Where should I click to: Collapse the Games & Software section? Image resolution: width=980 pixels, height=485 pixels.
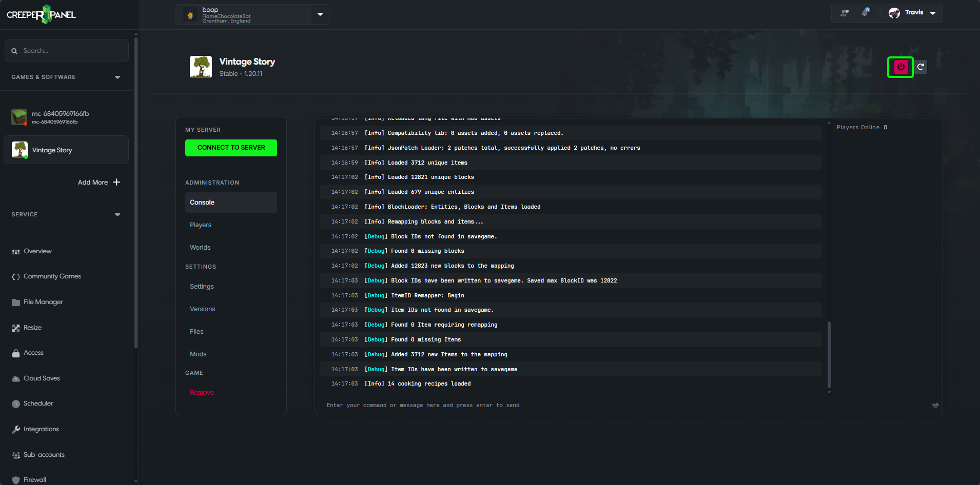pyautogui.click(x=117, y=77)
